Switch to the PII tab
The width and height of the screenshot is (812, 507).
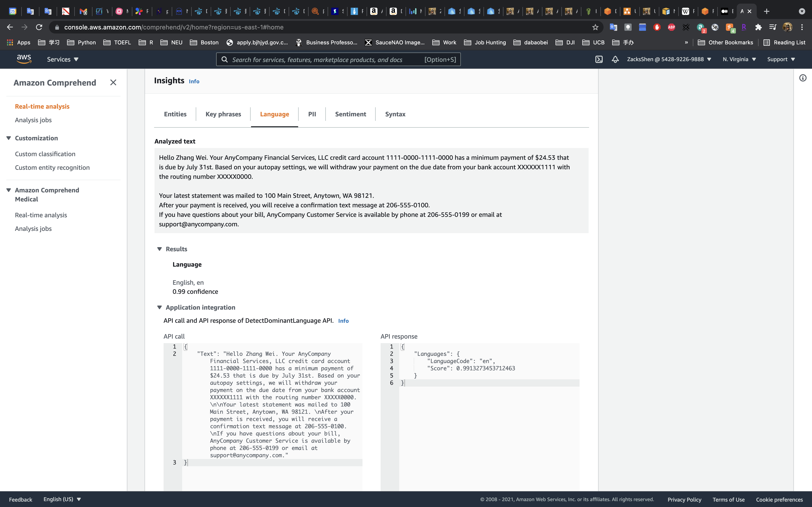click(312, 114)
